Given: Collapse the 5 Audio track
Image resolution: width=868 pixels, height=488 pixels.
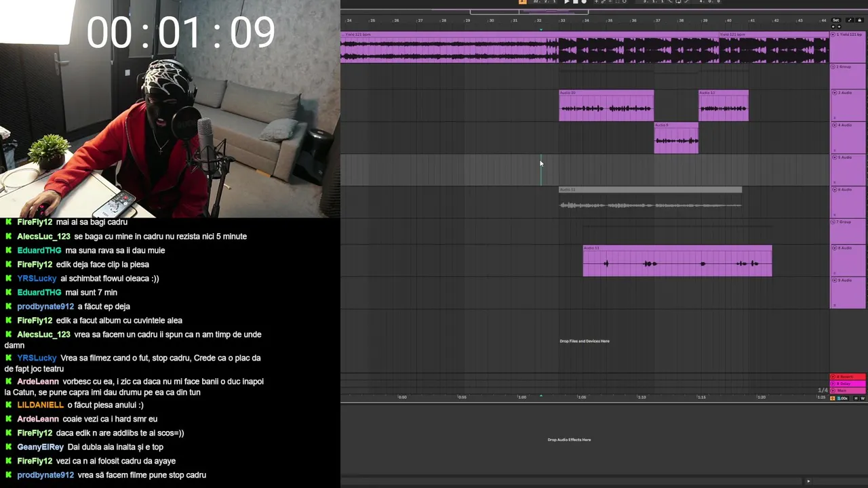Looking at the screenshot, I should coord(834,157).
